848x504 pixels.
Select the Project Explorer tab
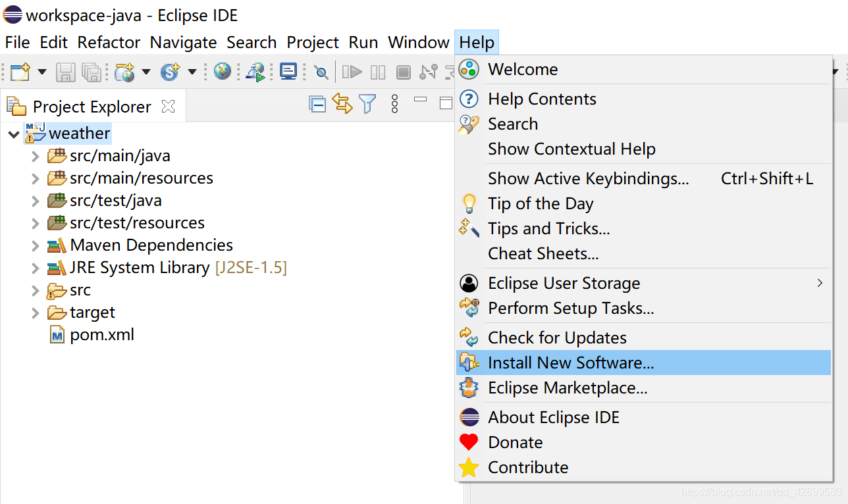click(x=92, y=107)
